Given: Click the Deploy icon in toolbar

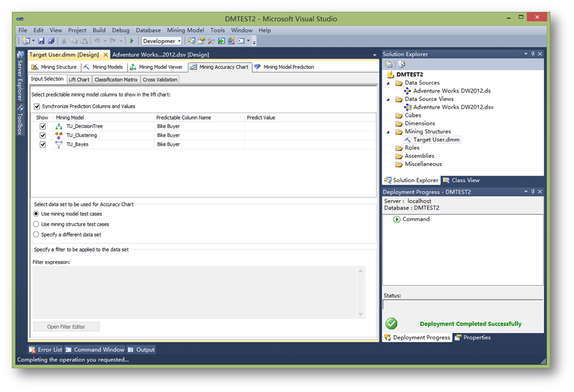Looking at the screenshot, I should pyautogui.click(x=222, y=41).
